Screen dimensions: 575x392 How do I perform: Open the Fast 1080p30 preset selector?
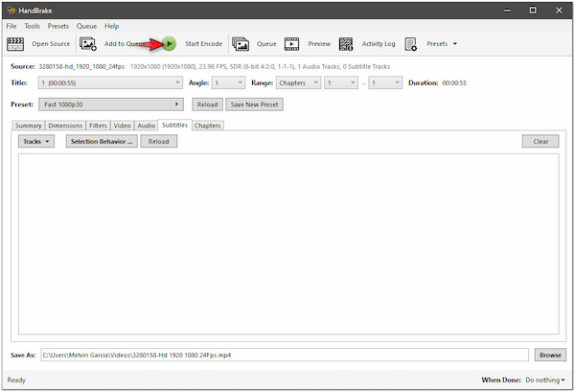[112, 104]
